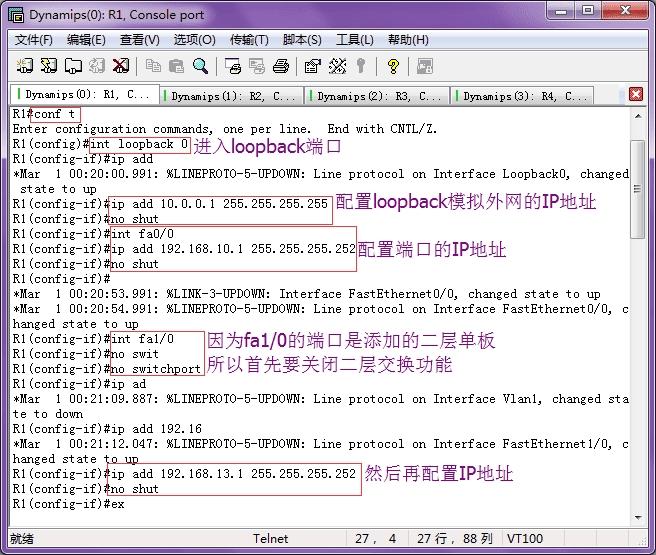Maximize the Dynamips console window

[588, 10]
